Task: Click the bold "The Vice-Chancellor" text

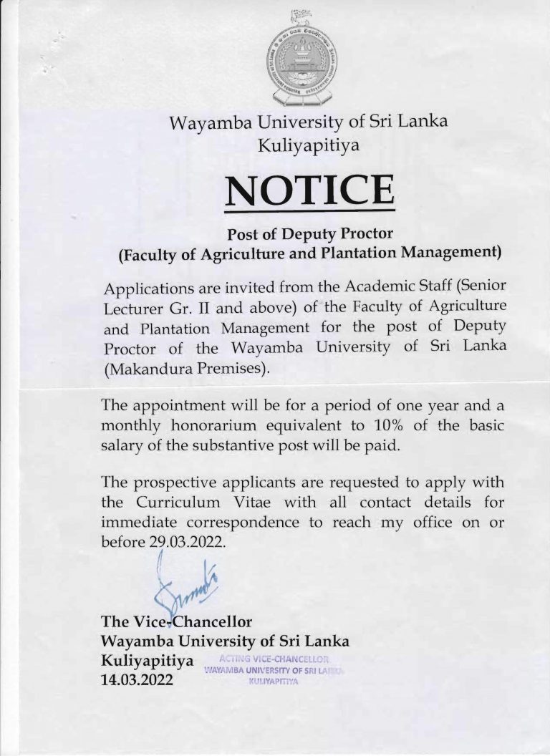Action: click(178, 620)
